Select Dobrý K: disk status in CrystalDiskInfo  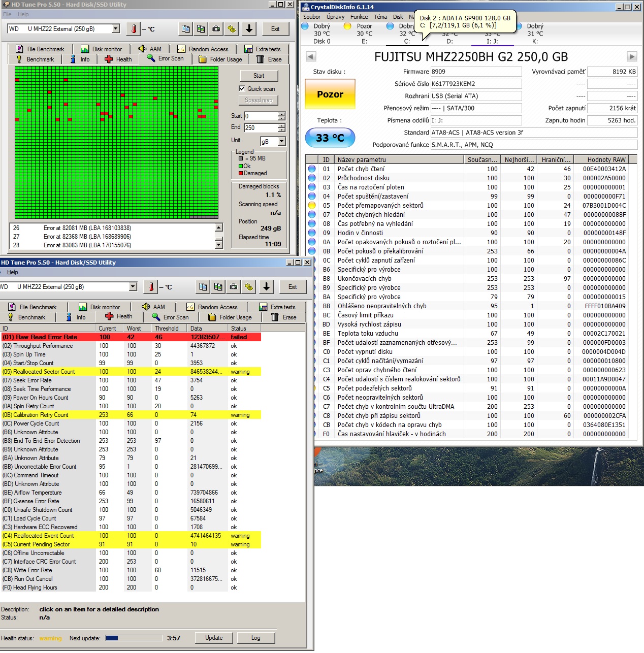click(x=535, y=34)
